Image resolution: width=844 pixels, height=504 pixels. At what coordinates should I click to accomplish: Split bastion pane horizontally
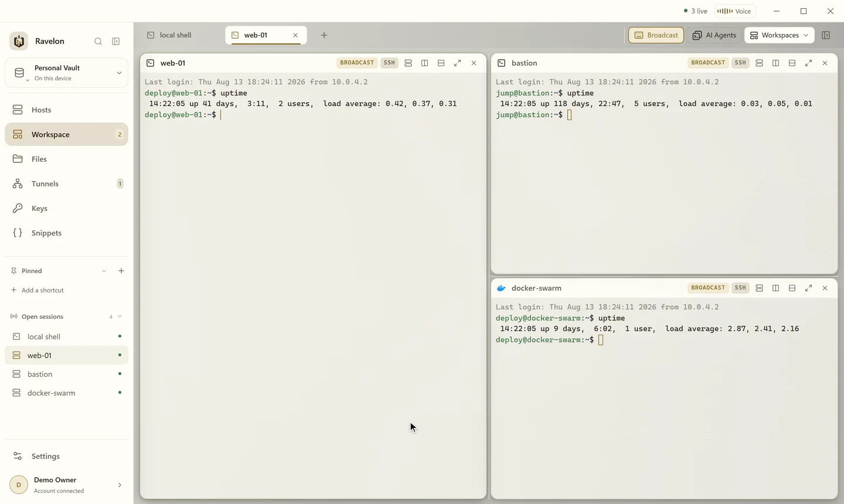pyautogui.click(x=792, y=63)
